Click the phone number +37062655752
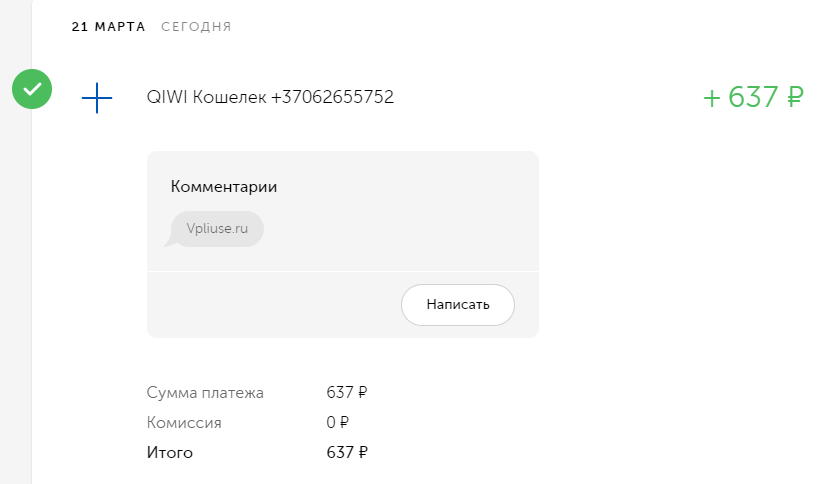Screen dimensions: 828x484 332,97
